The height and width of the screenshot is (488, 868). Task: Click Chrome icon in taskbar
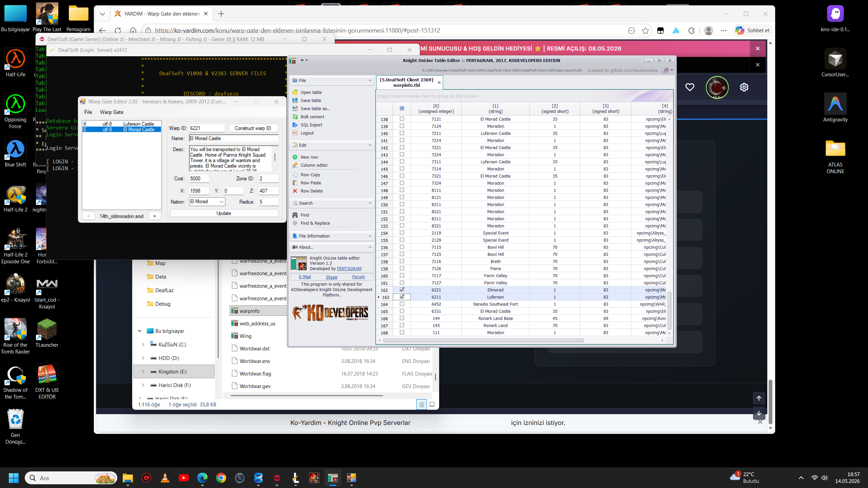pyautogui.click(x=221, y=478)
